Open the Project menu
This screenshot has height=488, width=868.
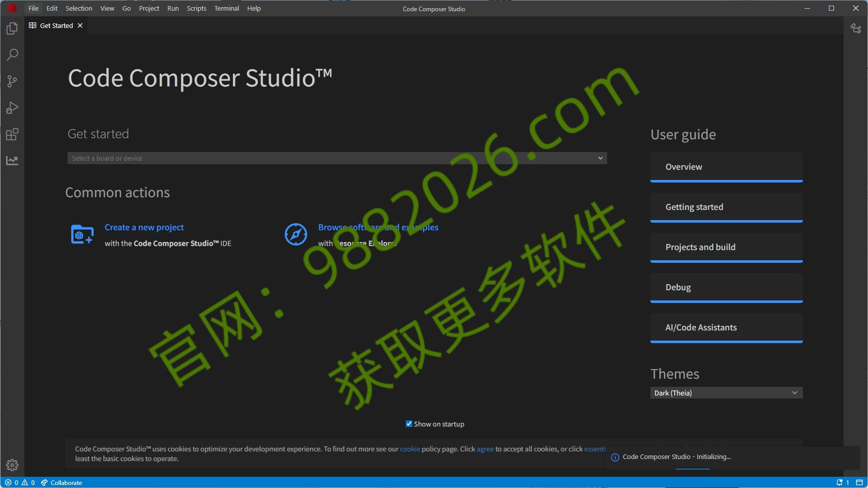tap(149, 8)
